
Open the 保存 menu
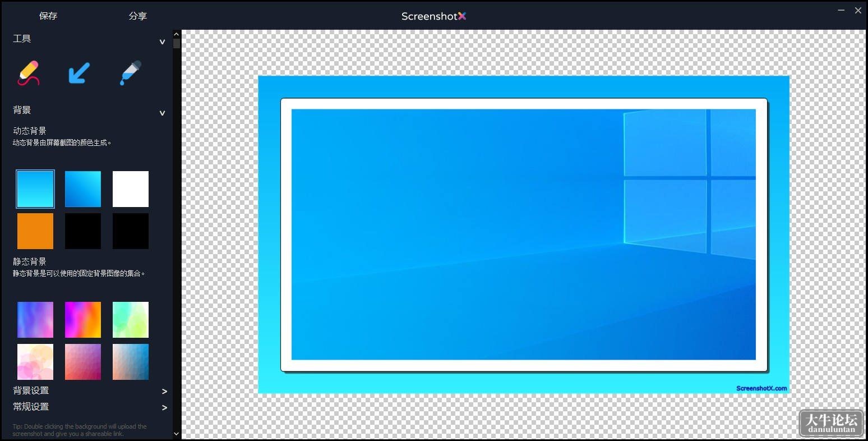point(48,16)
